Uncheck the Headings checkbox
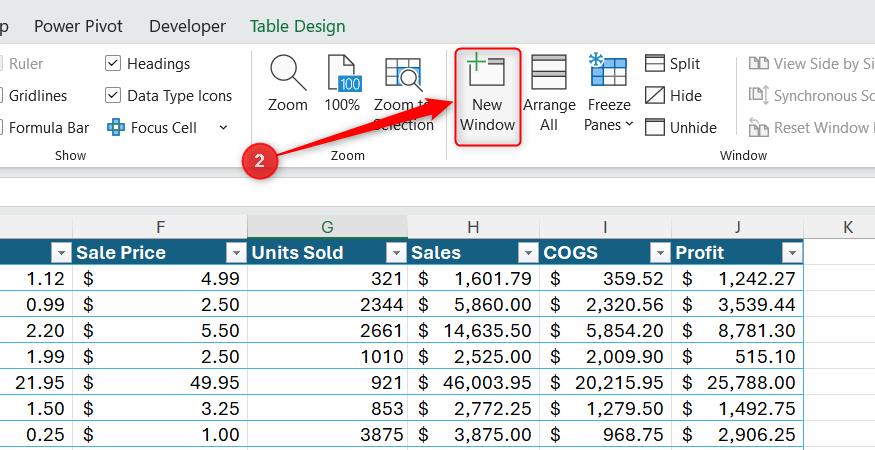 (113, 64)
